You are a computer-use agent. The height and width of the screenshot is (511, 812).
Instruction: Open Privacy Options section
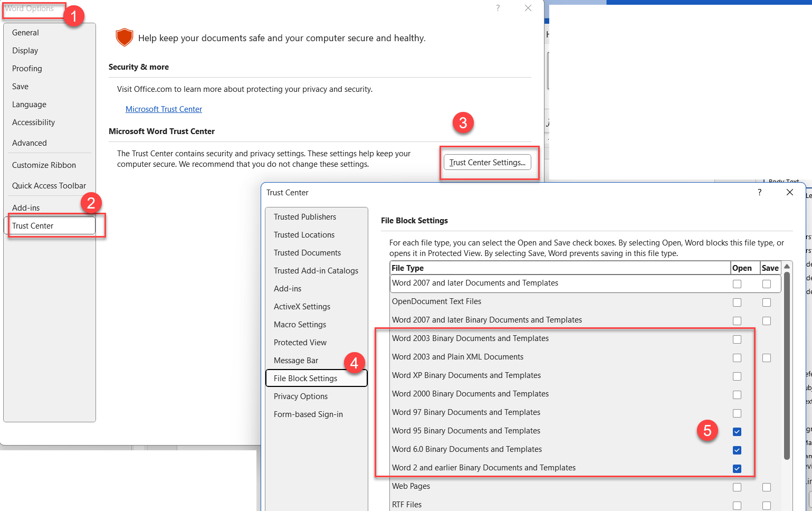click(x=317, y=396)
